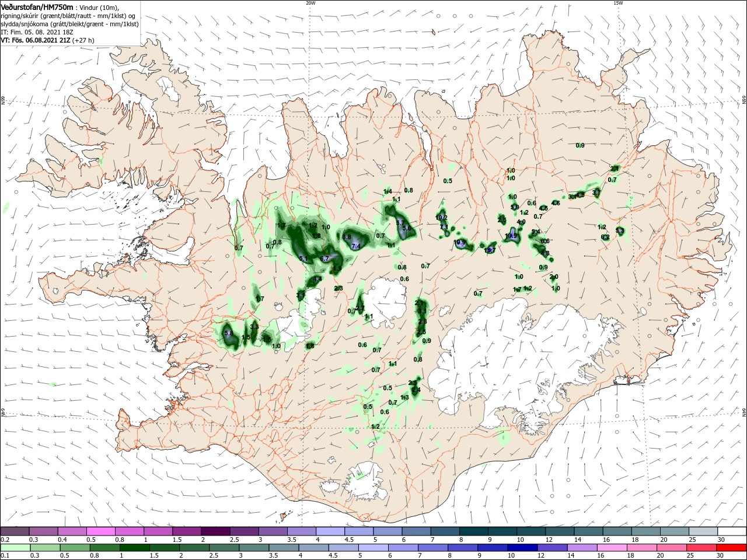Image resolution: width=747 pixels, height=560 pixels.
Task: Select the 2.4 precipitation value
Action: (x=416, y=390)
